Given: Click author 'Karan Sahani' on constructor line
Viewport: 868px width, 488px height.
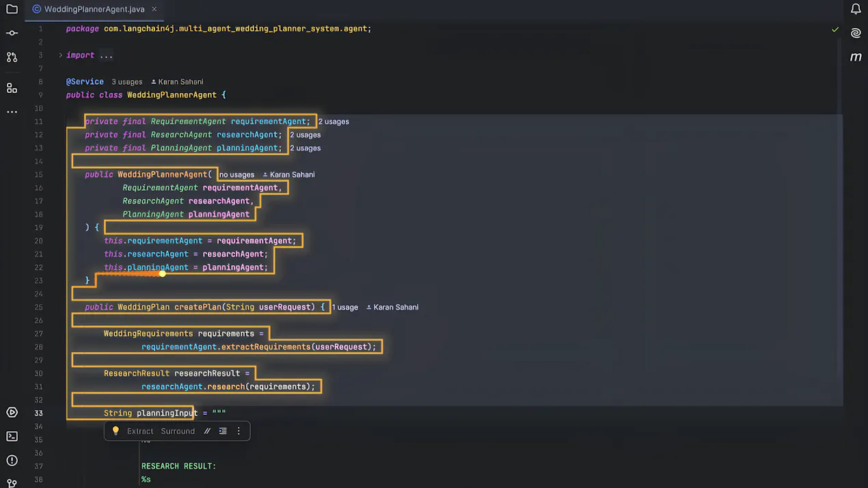Looking at the screenshot, I should 289,175.
